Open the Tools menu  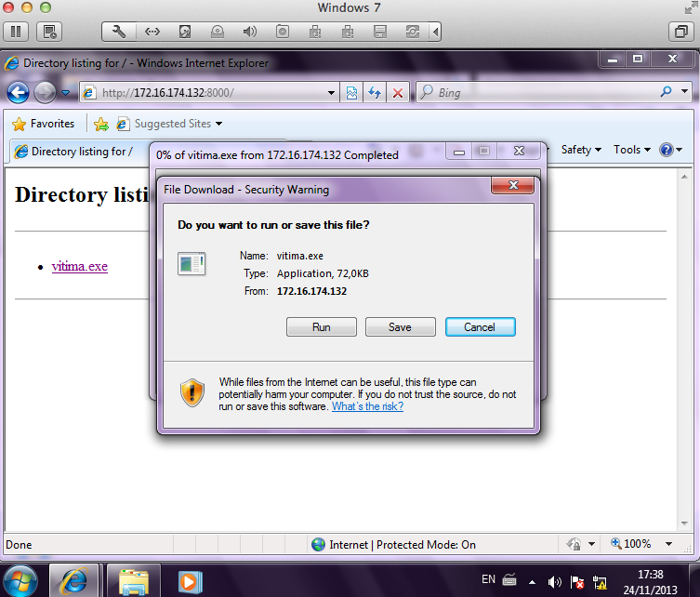pyautogui.click(x=632, y=150)
